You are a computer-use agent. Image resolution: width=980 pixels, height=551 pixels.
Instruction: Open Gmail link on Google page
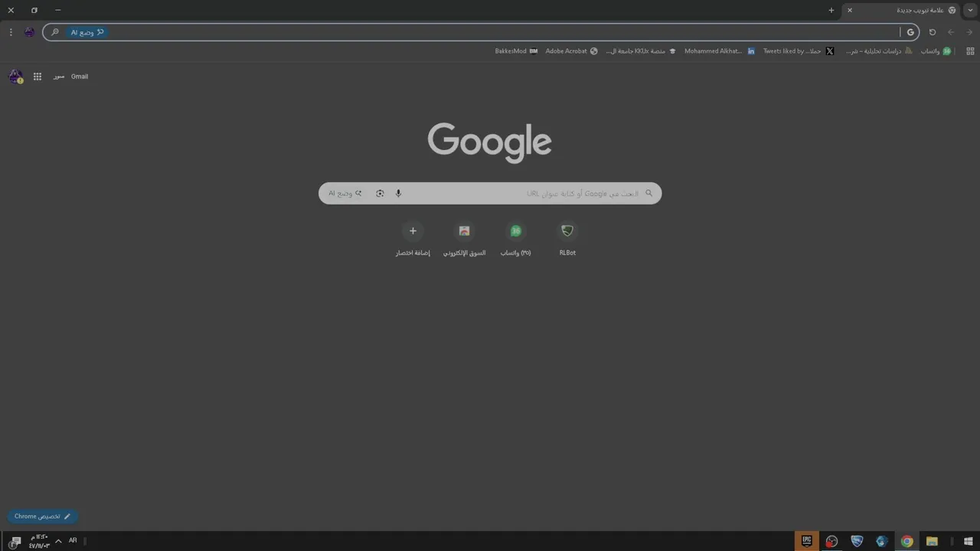click(80, 77)
